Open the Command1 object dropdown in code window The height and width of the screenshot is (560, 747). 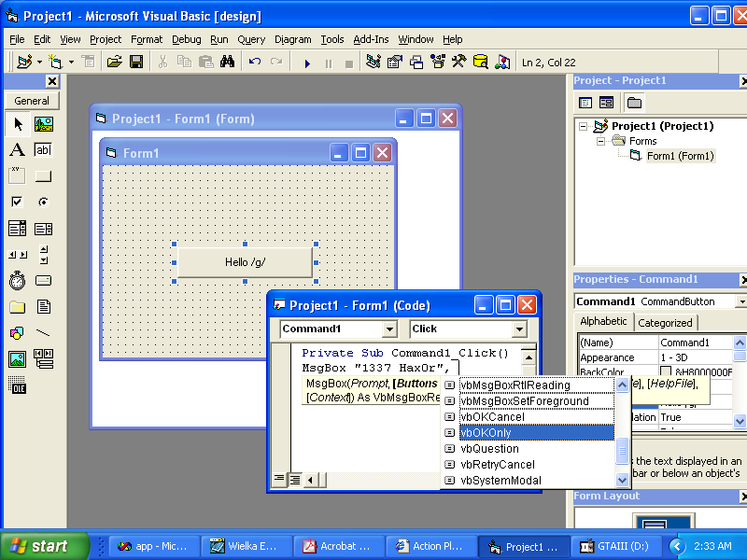[389, 329]
